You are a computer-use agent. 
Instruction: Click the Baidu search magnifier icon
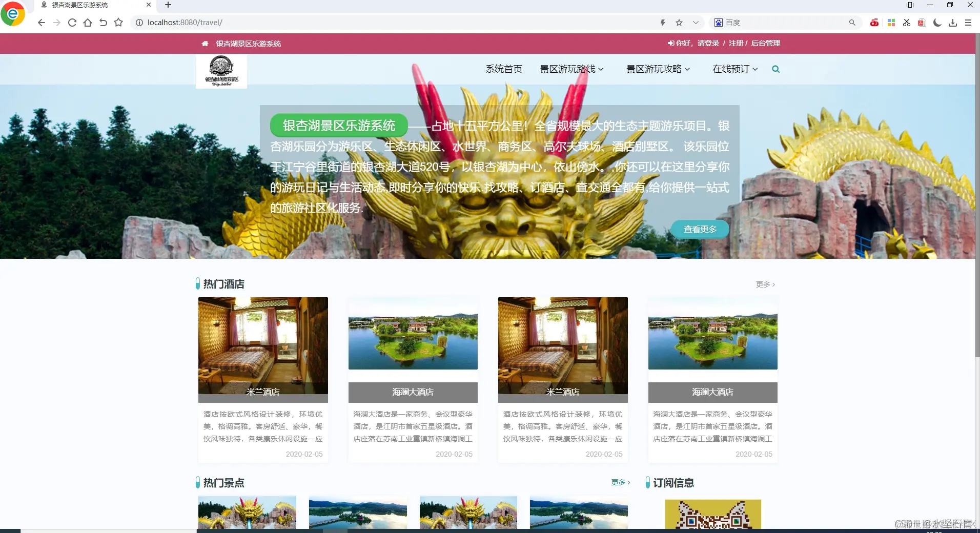click(x=852, y=23)
